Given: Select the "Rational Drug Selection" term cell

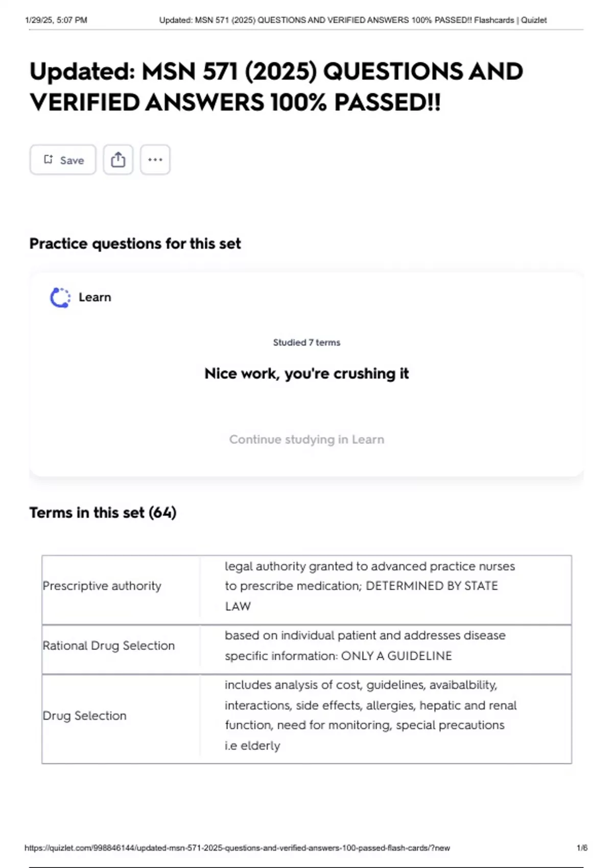Looking at the screenshot, I should [x=108, y=645].
